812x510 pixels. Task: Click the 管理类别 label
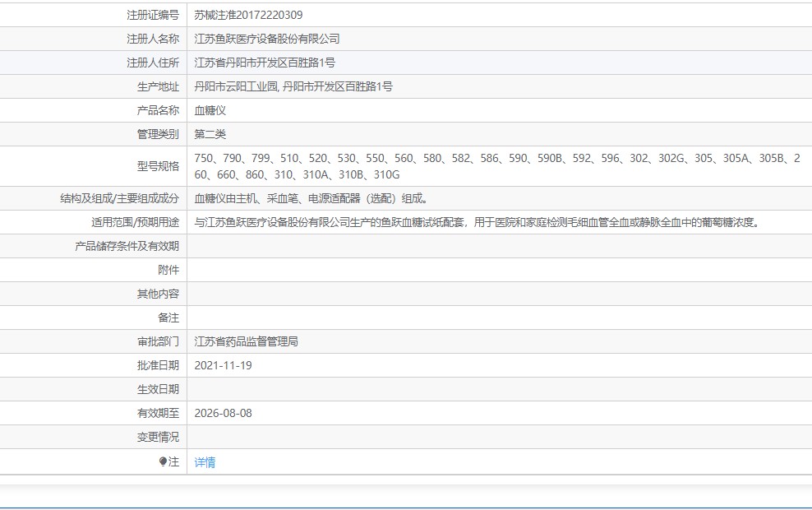pos(158,134)
